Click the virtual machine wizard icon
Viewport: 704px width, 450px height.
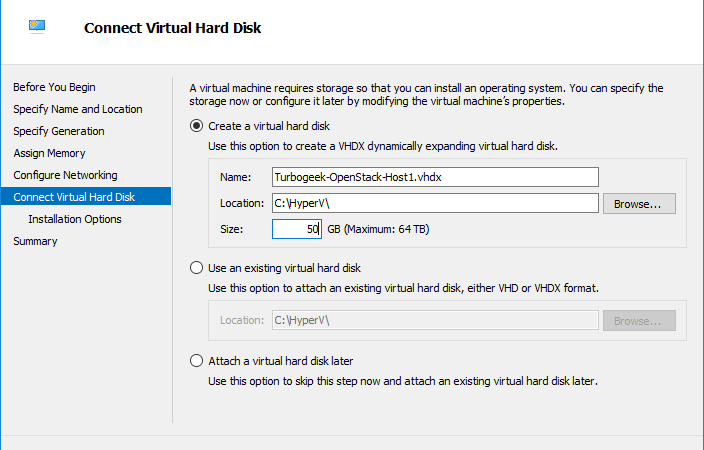click(x=37, y=26)
